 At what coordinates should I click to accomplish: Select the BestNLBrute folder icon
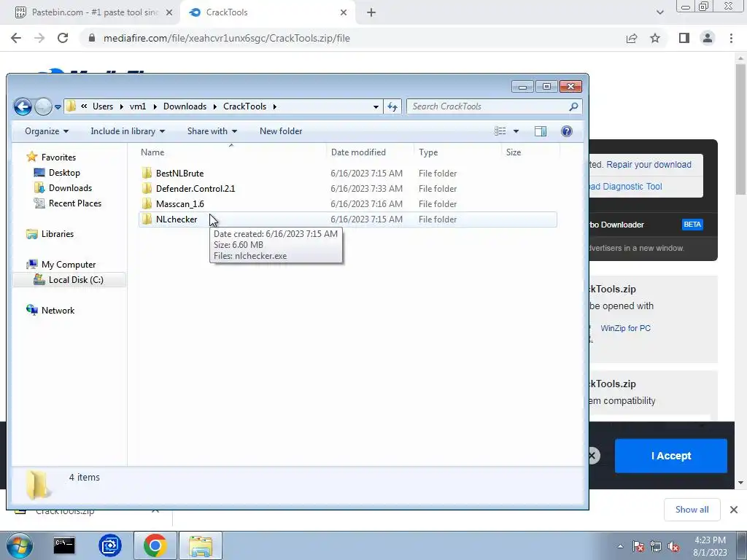[x=147, y=173]
